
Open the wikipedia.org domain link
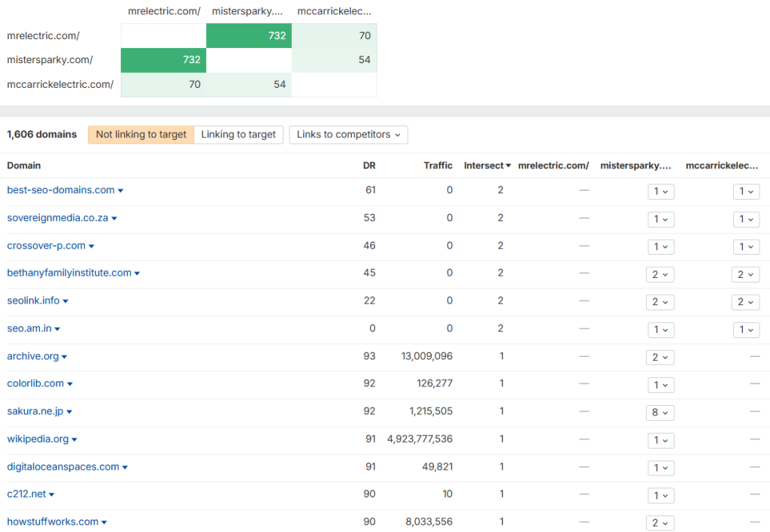pos(37,439)
